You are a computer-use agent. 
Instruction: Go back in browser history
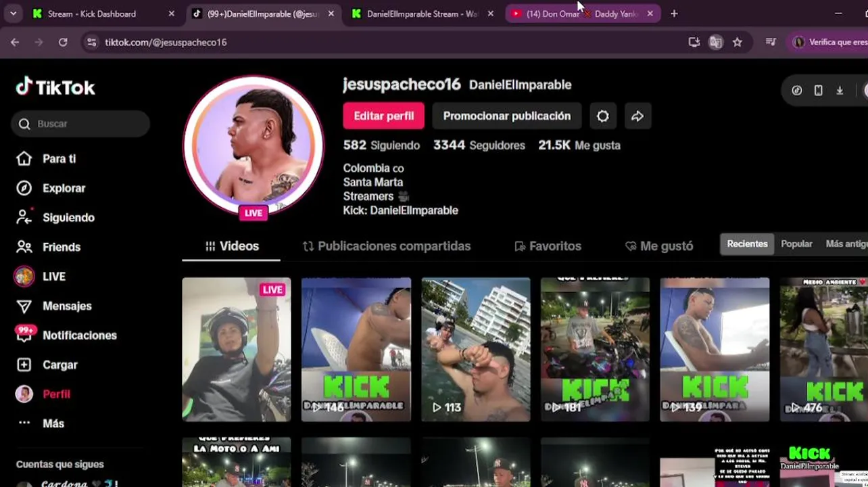(x=15, y=42)
